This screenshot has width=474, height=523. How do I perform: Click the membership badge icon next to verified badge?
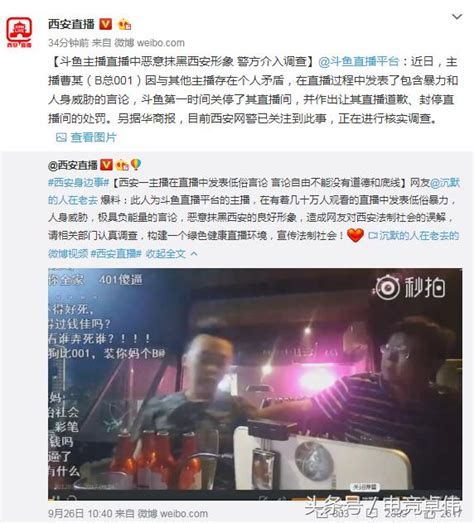click(124, 24)
